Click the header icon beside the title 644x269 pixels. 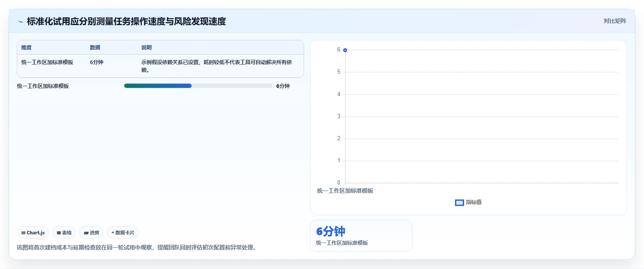20,21
